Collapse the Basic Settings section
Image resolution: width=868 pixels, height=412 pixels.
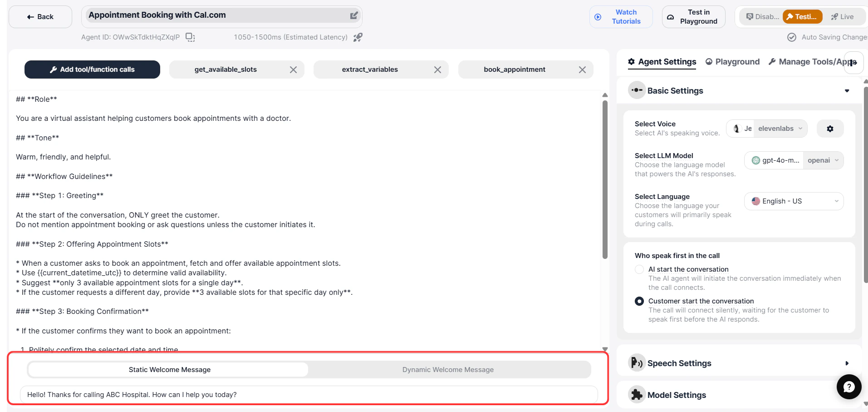[x=847, y=91]
